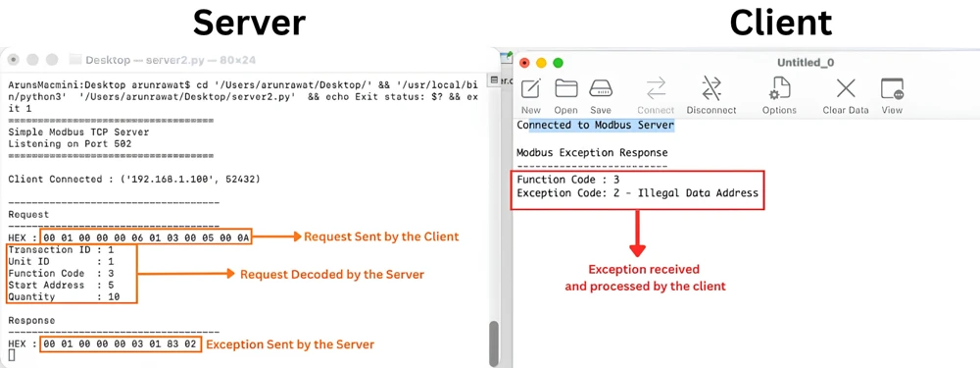Click the 'Request' heading in terminal
Viewport: 980px width, 368px height.
(x=28, y=214)
